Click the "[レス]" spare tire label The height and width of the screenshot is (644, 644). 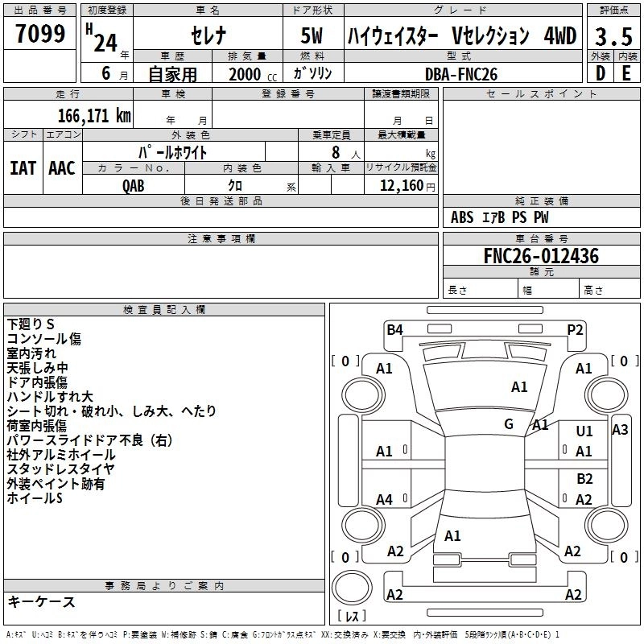point(352,616)
